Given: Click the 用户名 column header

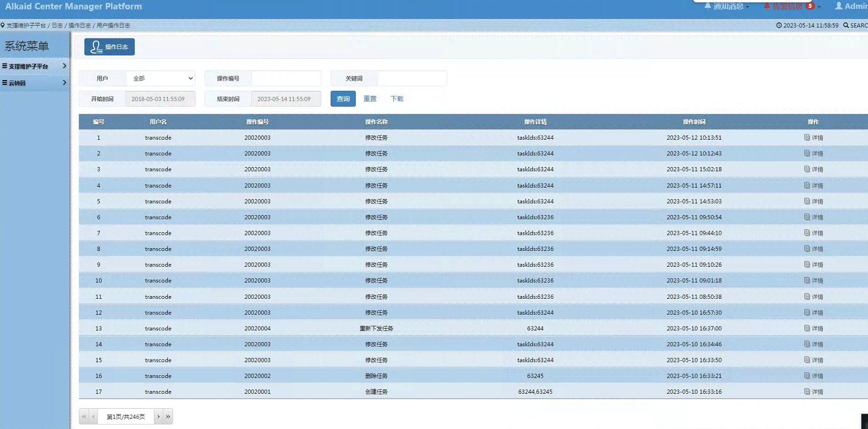Looking at the screenshot, I should (x=158, y=122).
